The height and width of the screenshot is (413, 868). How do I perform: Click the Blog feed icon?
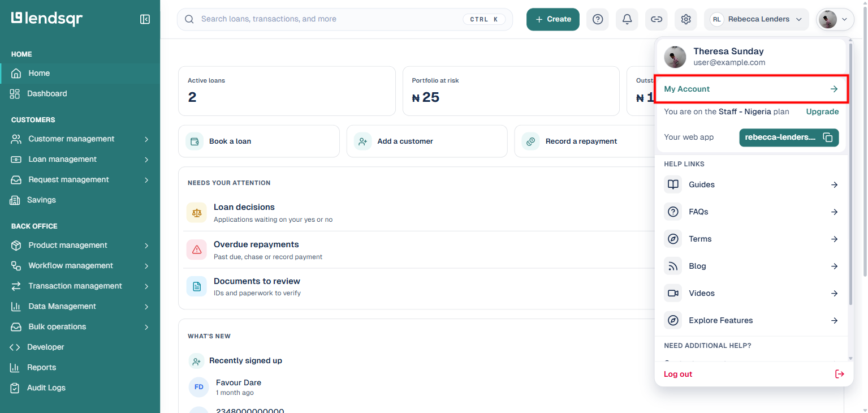point(673,266)
